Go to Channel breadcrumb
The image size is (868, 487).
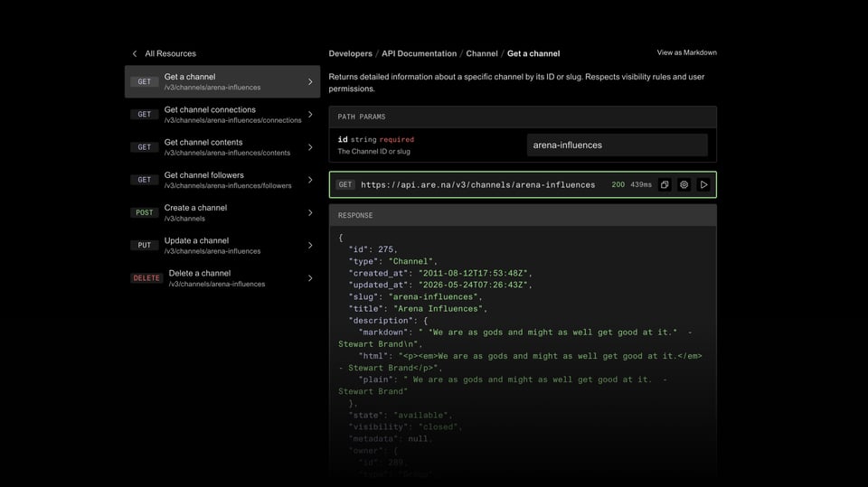pos(482,53)
